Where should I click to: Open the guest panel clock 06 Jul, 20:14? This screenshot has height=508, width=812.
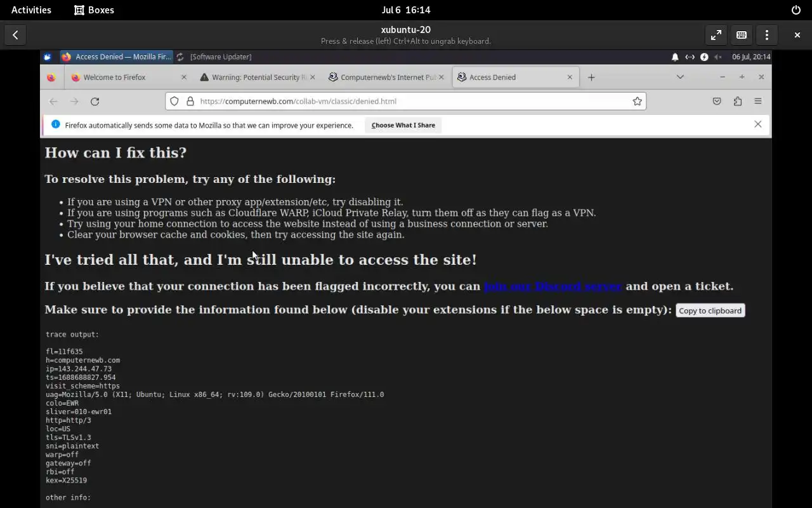751,57
